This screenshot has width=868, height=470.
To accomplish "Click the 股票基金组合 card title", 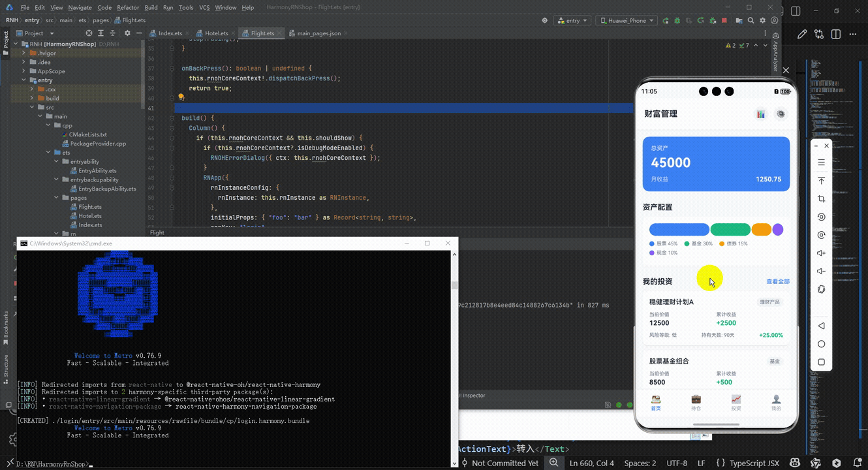I will [669, 361].
